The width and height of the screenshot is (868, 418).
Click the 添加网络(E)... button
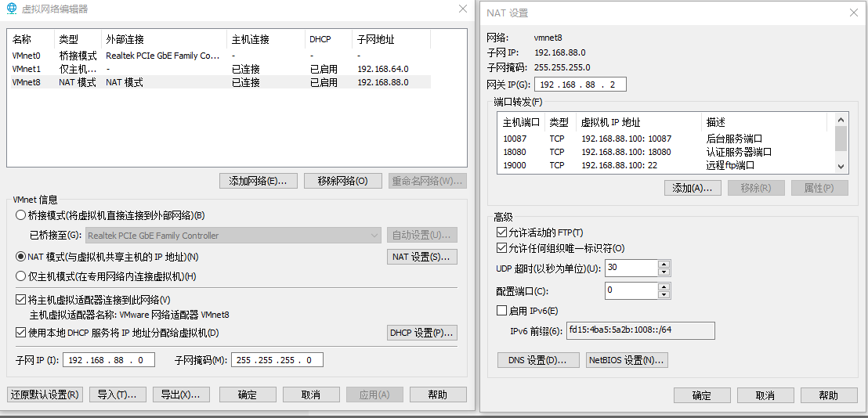[258, 182]
